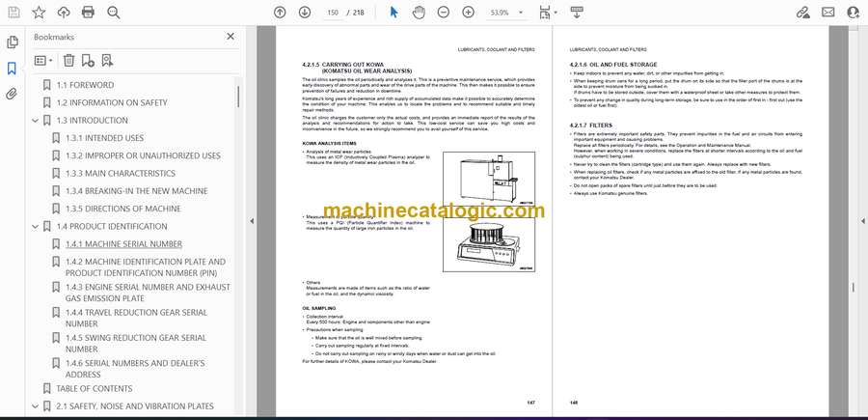This screenshot has height=420, width=868.
Task: Open TABLE OF CONTENTS bookmark
Action: [95, 388]
